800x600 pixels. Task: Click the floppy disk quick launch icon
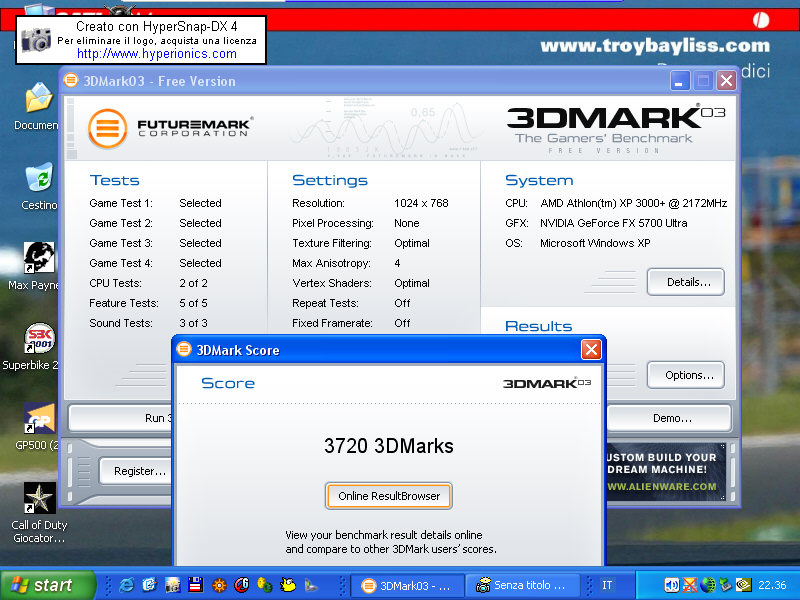click(196, 585)
